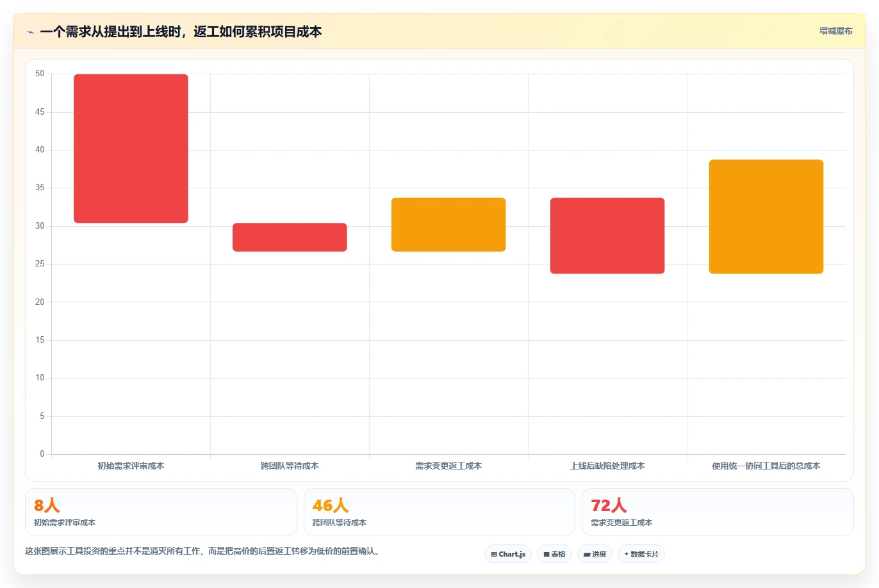Click the lightning icon beside the title
879x588 pixels.
(30, 32)
